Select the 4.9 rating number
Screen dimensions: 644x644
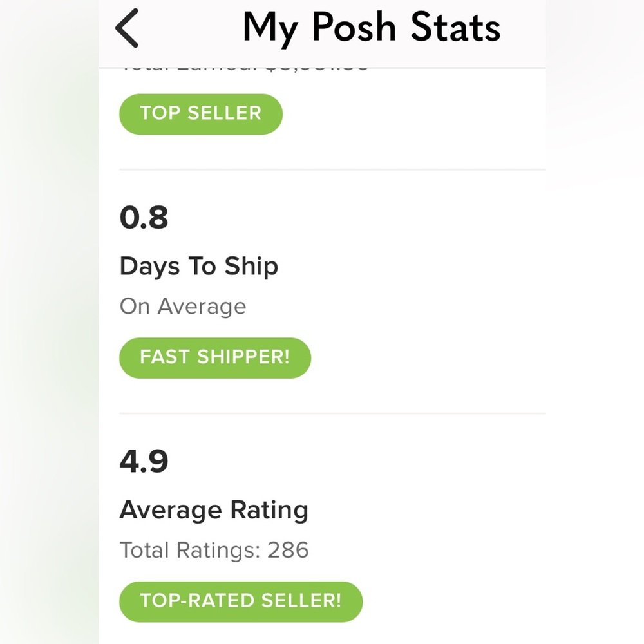[x=144, y=461]
